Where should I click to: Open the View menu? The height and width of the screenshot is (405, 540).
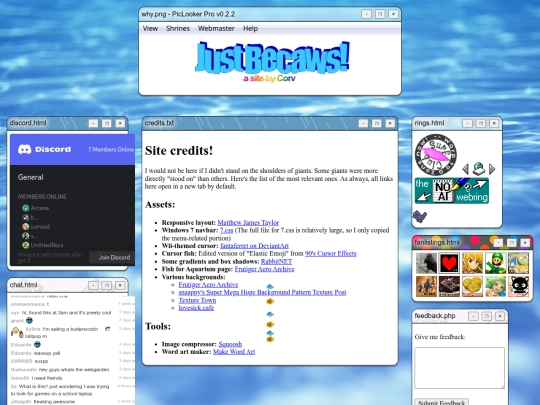150,29
